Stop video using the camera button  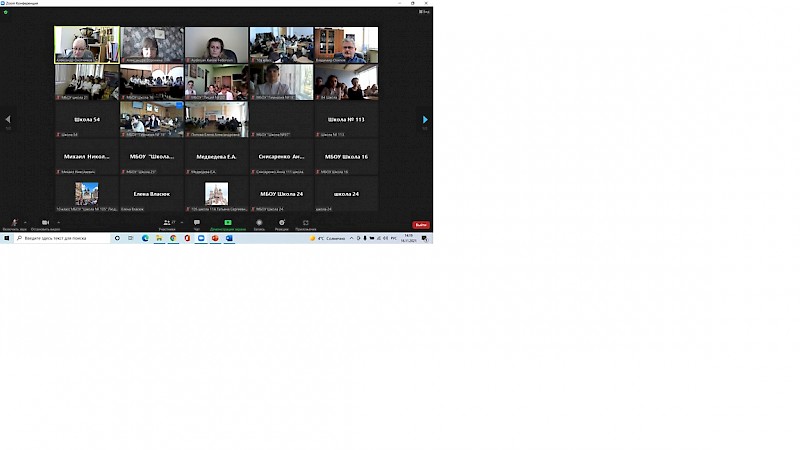45,223
